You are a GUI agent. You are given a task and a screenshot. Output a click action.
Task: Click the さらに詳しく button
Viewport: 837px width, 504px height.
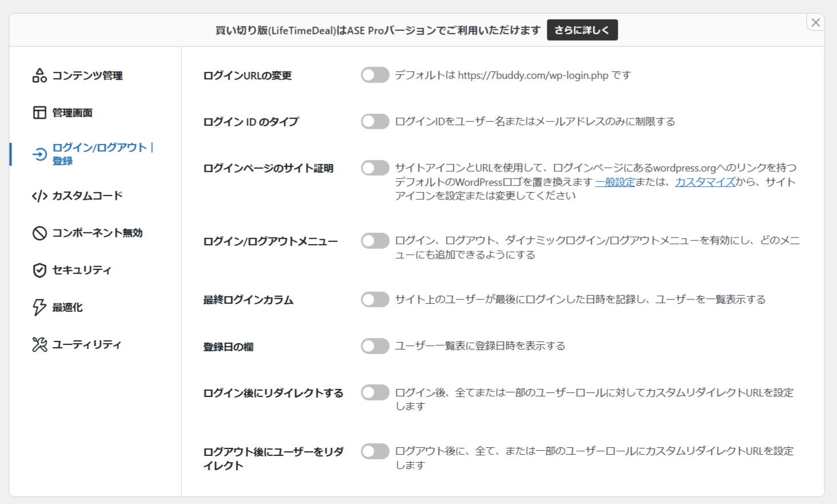coord(582,30)
